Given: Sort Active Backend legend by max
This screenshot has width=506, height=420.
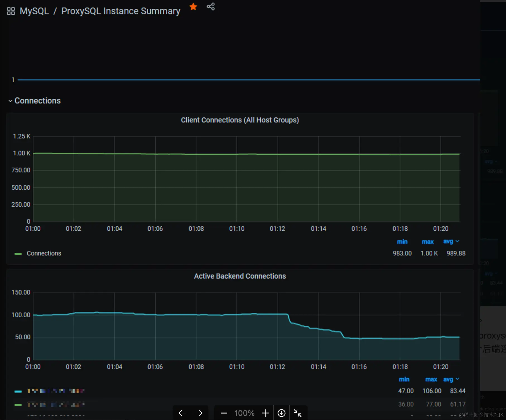Looking at the screenshot, I should click(x=431, y=380).
